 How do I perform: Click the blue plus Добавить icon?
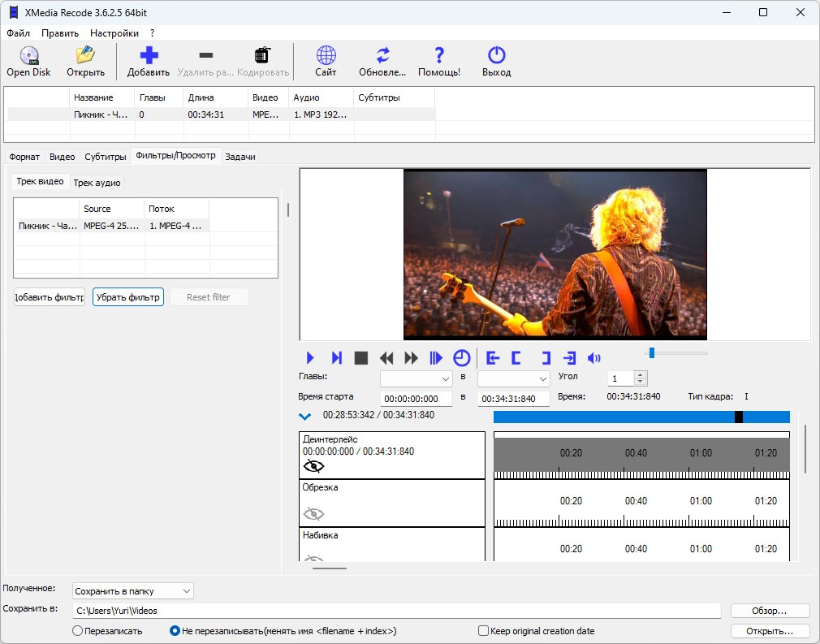pyautogui.click(x=149, y=56)
